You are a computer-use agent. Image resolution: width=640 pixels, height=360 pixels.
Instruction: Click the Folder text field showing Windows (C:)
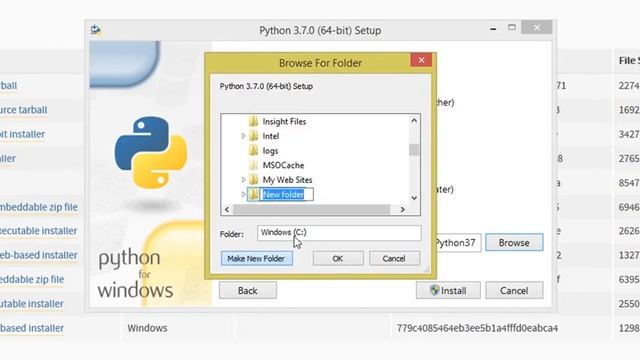(x=339, y=233)
